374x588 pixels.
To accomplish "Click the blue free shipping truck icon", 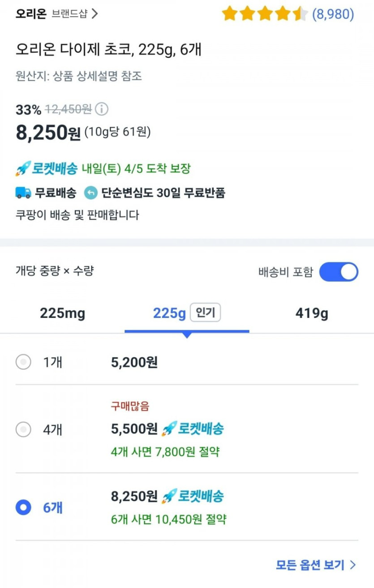I will (x=23, y=193).
